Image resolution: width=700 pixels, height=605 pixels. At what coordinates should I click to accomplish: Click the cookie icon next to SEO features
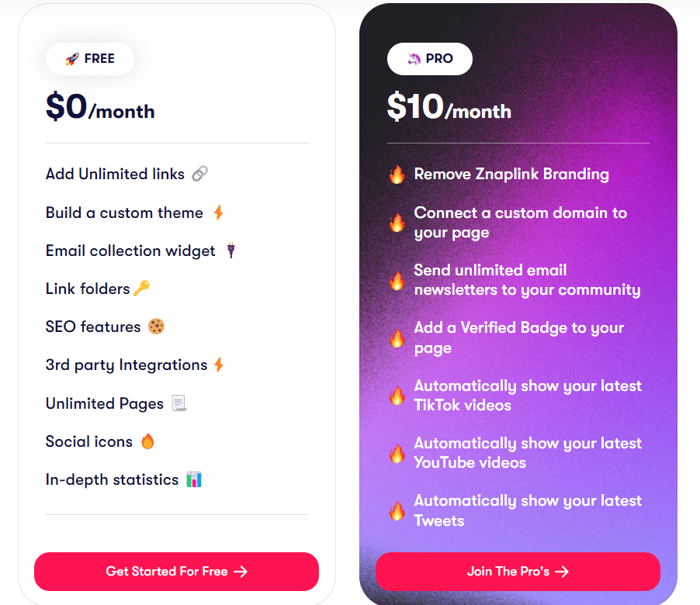pyautogui.click(x=158, y=326)
